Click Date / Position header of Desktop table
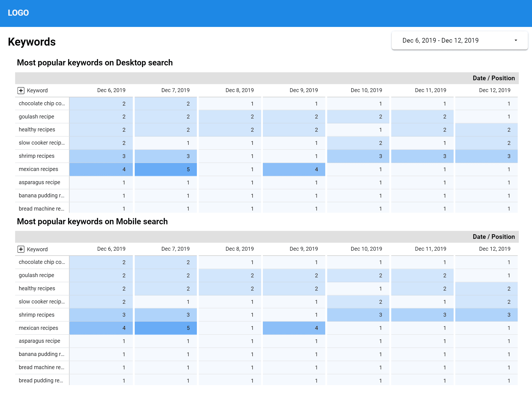 [x=494, y=78]
